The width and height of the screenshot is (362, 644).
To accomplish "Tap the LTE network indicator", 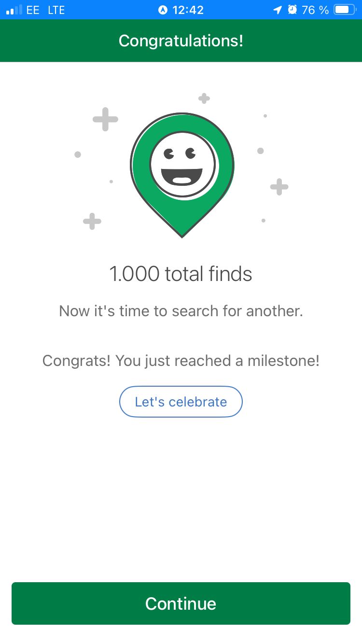I will pos(56,10).
